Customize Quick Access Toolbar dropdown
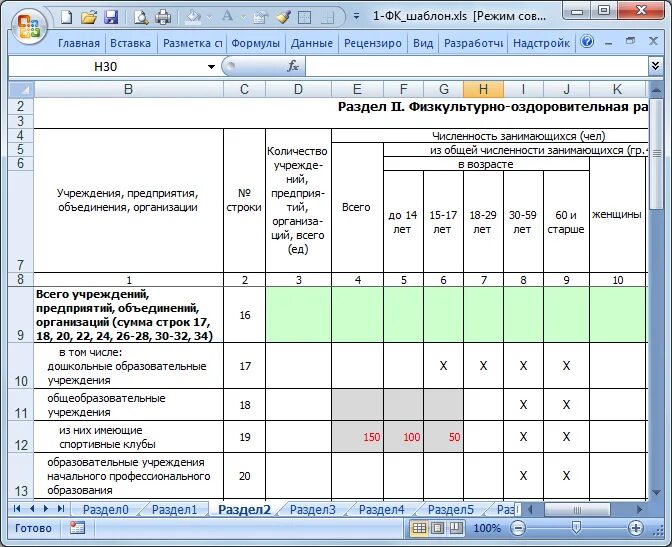The width and height of the screenshot is (672, 547). [x=356, y=17]
